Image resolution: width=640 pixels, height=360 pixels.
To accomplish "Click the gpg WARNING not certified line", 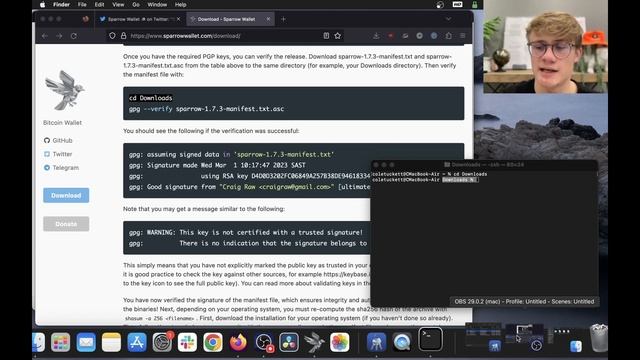I will pos(246,233).
